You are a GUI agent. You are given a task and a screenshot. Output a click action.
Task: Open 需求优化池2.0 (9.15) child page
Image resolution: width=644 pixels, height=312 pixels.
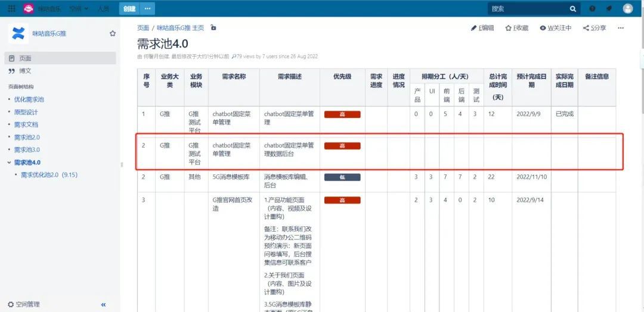click(x=49, y=174)
